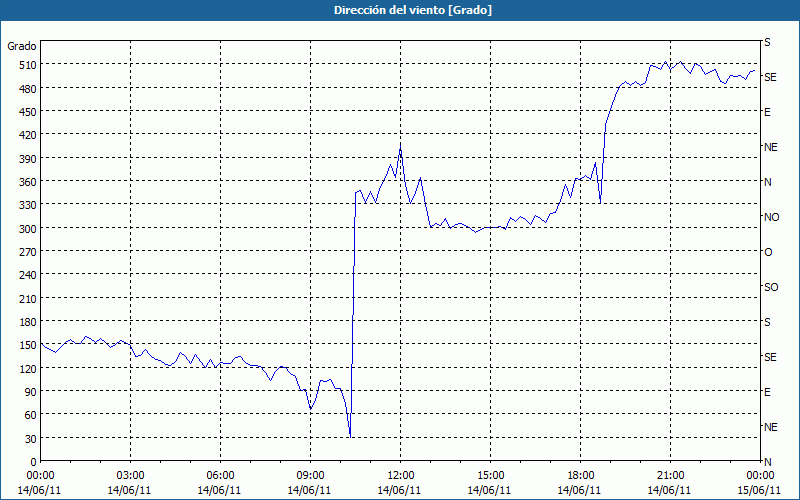Pick the 360 y-axis tick label
800x500 pixels.
pos(29,182)
